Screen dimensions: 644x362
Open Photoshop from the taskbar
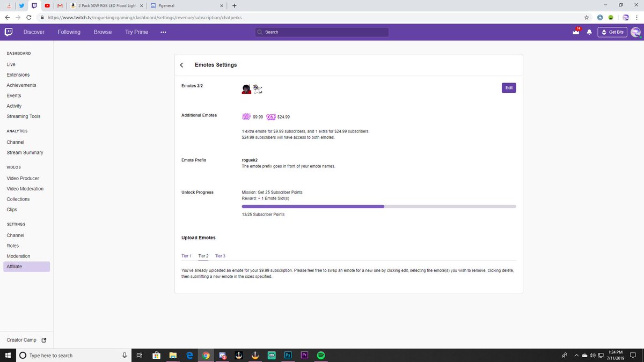(288, 356)
